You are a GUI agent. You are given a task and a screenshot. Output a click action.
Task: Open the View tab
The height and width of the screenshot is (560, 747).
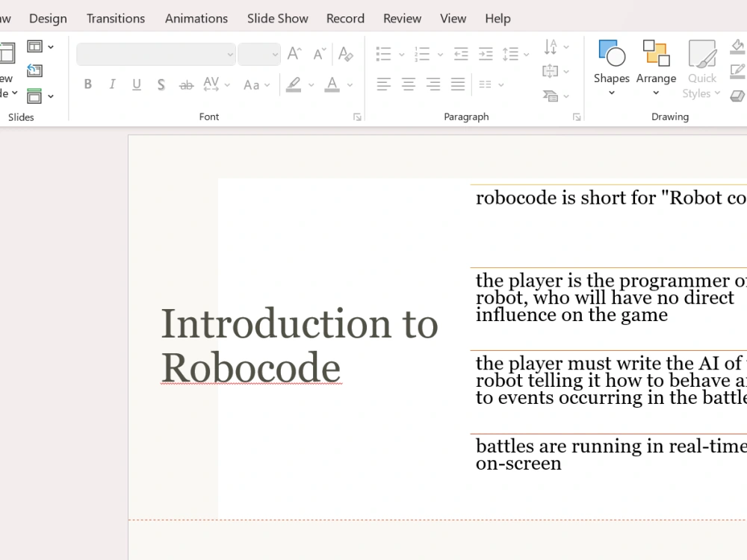coord(453,19)
